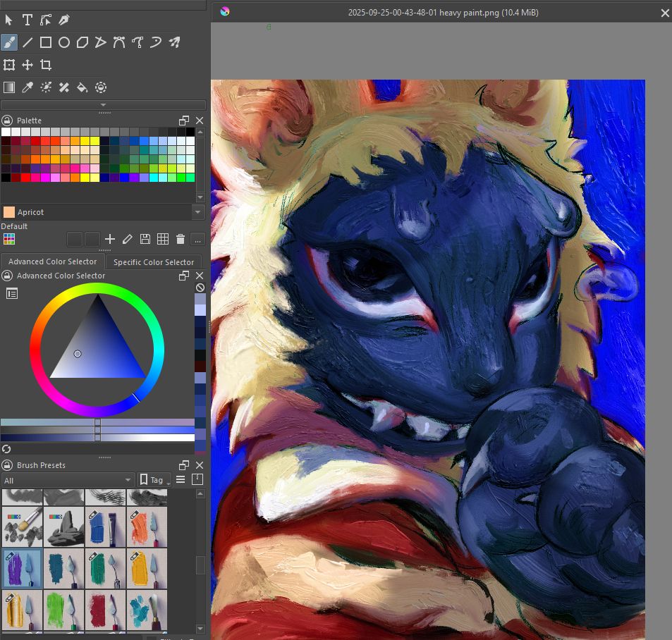Select the Crop tool
The image size is (672, 640).
click(x=45, y=65)
